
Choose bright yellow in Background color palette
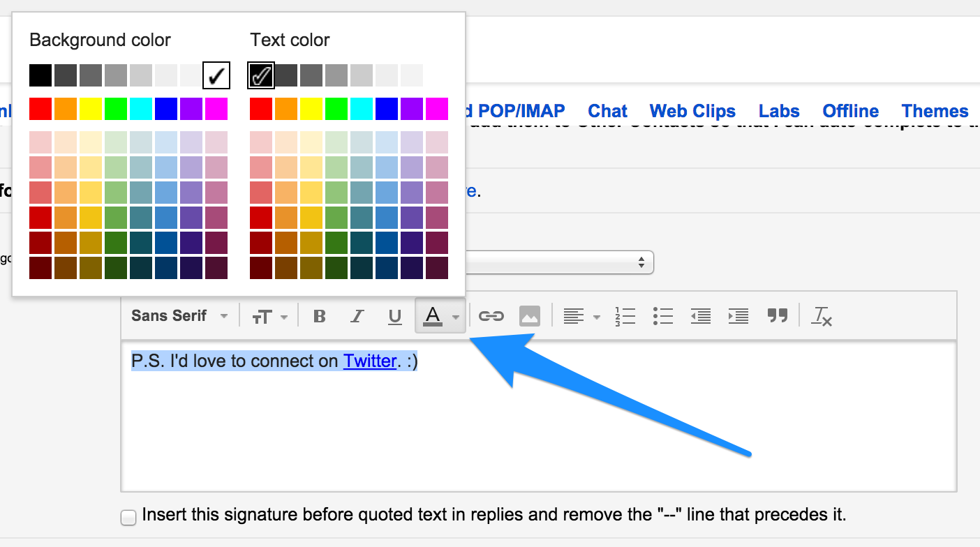[x=91, y=109]
